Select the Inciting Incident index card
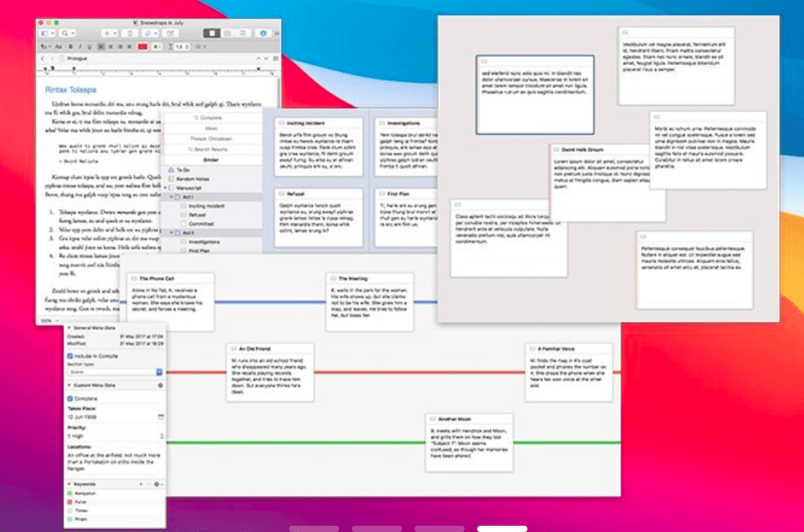Viewport: 804px width, 532px height. (318, 147)
